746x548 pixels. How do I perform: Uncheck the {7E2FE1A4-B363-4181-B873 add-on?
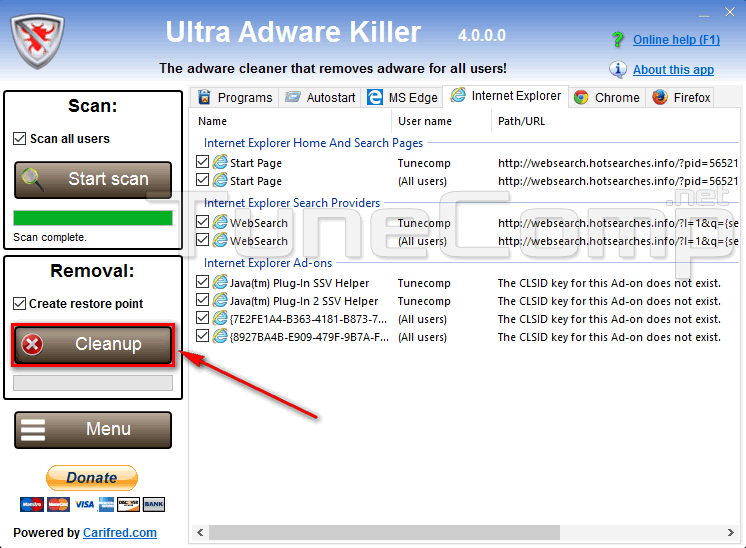click(202, 318)
